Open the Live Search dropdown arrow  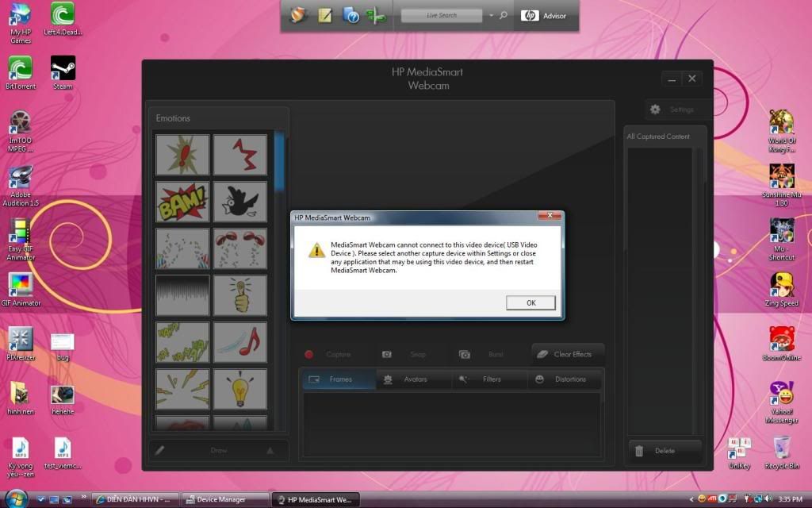[491, 16]
